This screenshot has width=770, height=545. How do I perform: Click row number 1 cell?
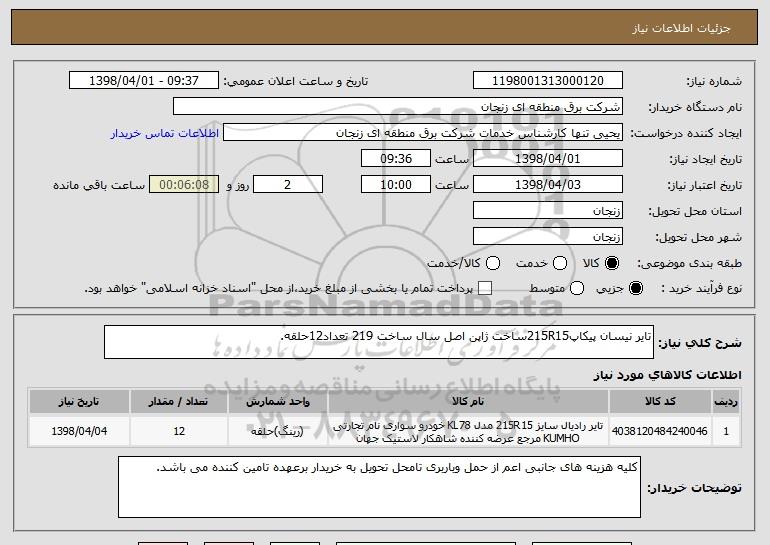point(726,431)
